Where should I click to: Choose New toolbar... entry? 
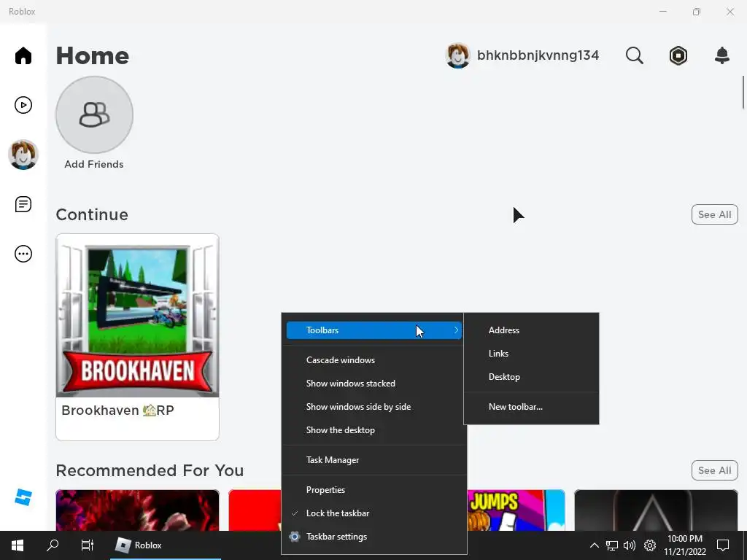pyautogui.click(x=531, y=407)
